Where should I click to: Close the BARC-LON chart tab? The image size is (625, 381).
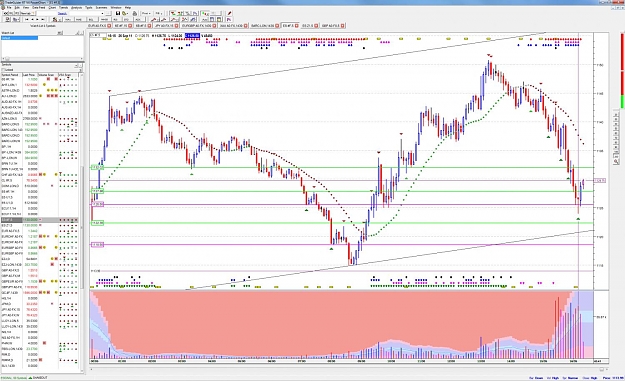277,26
